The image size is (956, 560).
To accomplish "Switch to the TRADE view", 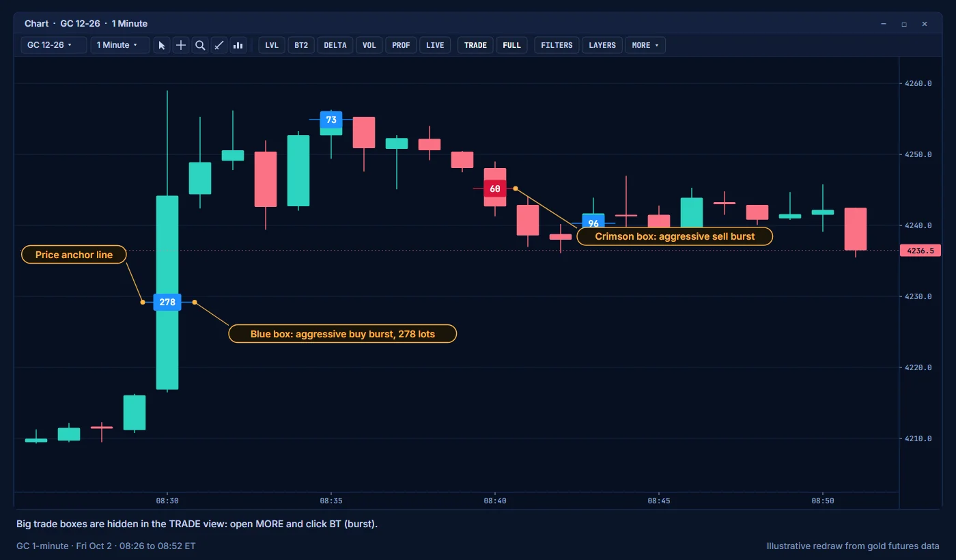I will click(476, 45).
